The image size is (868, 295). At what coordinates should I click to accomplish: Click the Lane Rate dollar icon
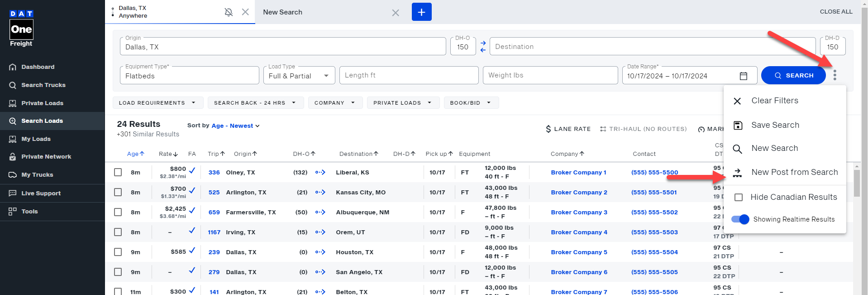[548, 129]
